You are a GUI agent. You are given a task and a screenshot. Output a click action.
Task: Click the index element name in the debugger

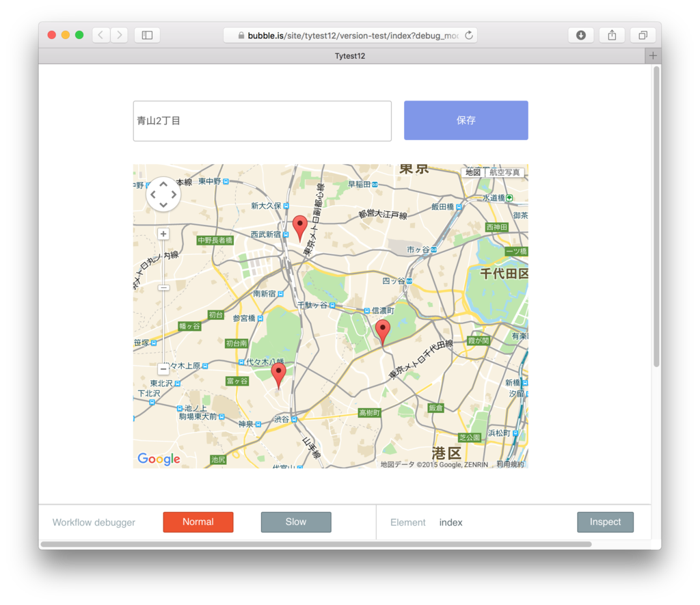point(450,522)
